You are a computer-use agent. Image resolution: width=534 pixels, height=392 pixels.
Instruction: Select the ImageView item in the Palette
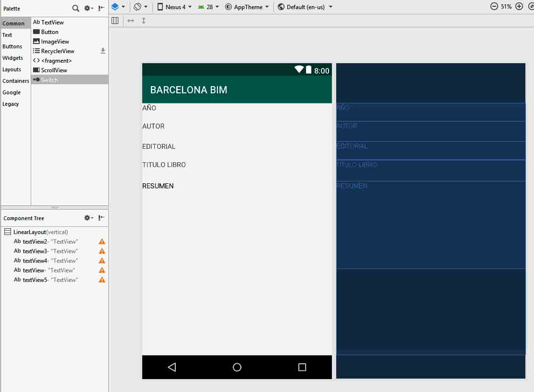(x=55, y=42)
